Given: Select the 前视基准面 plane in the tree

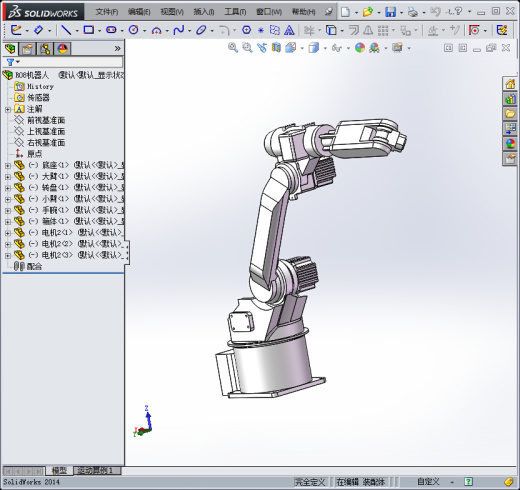Looking at the screenshot, I should [46, 120].
